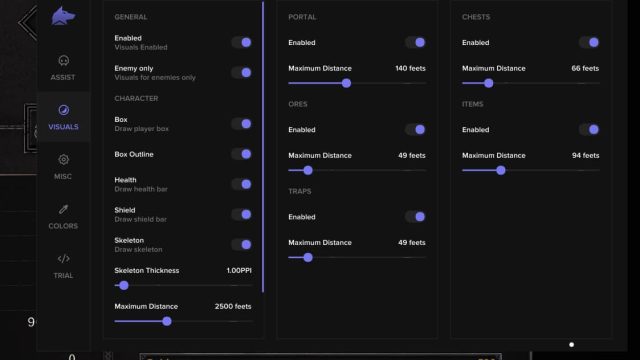Turn off the Portal Enabled toggle
The image size is (640, 360).
[415, 42]
